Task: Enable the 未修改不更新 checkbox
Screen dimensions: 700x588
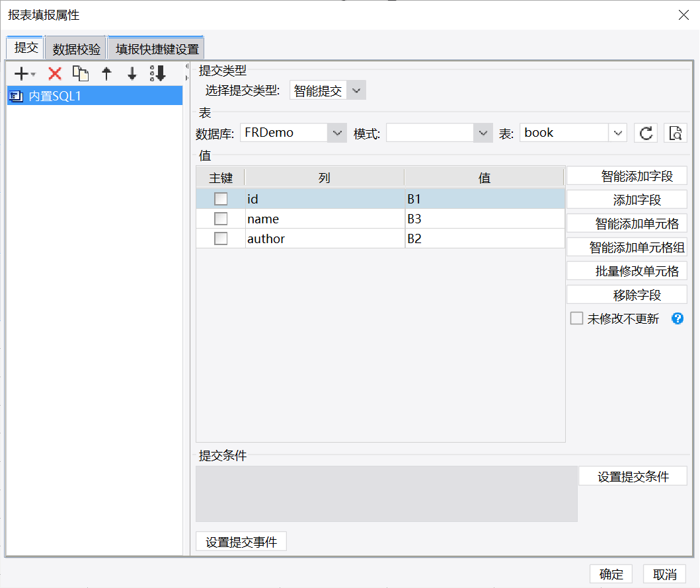Action: (576, 318)
